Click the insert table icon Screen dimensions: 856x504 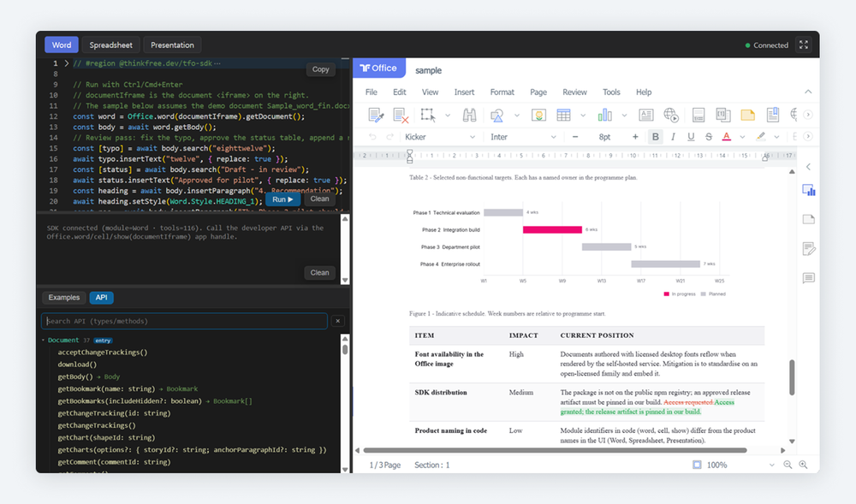tap(563, 116)
